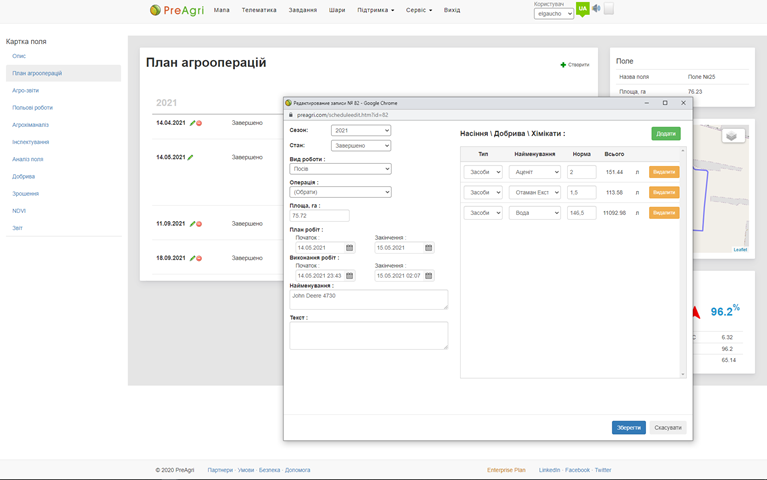The width and height of the screenshot is (767, 480).
Task: Select Агро-звіти in the sidebar
Action: point(25,90)
